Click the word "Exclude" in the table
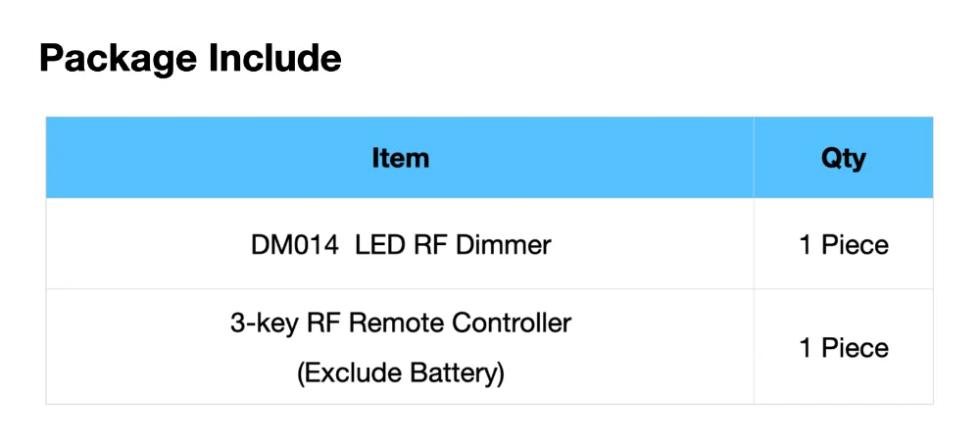Viewport: 980px width, 446px height. (350, 374)
